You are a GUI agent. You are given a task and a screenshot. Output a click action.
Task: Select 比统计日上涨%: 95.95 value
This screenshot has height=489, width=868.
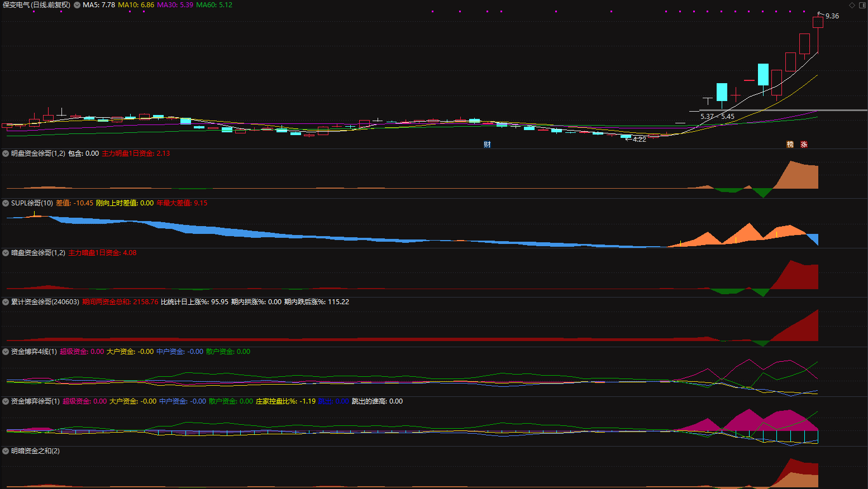point(194,302)
